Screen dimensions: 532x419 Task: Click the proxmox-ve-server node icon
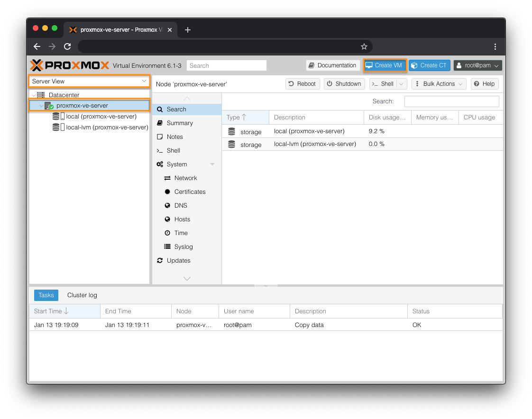[x=49, y=106]
